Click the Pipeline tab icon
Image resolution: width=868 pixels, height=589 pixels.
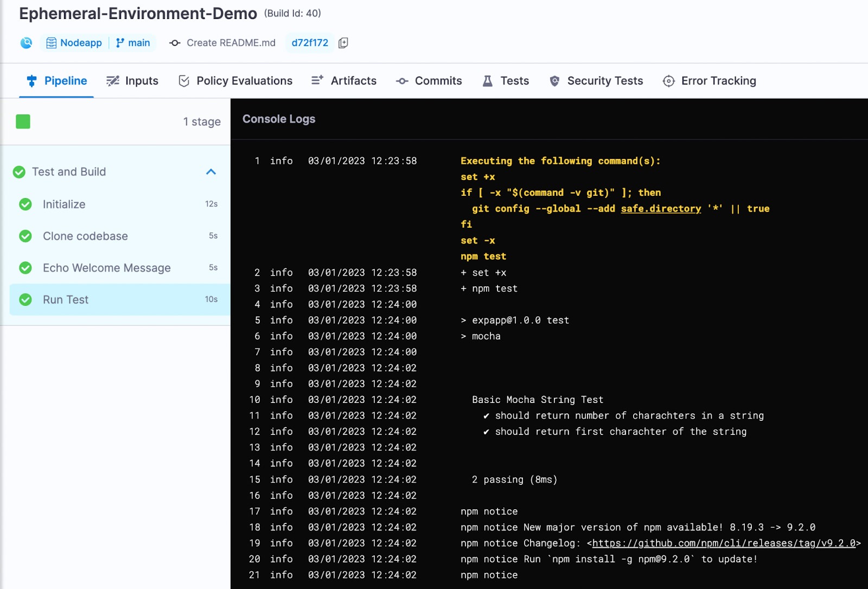tap(31, 81)
